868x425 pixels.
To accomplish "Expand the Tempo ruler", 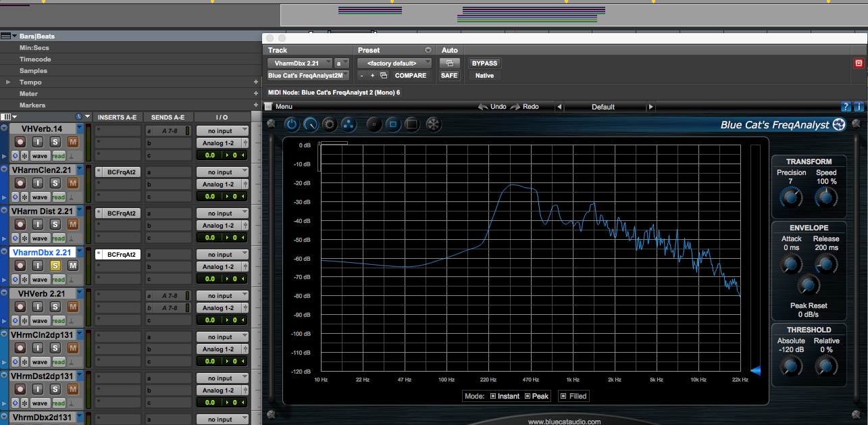I will 8,82.
